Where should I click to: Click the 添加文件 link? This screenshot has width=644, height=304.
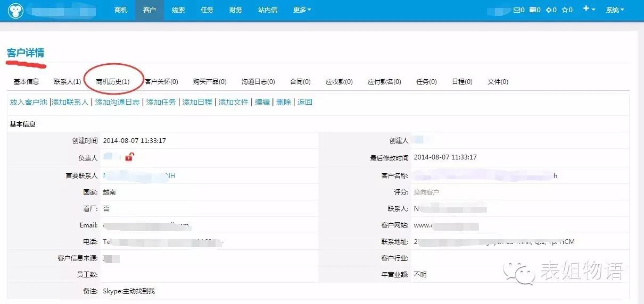234,102
